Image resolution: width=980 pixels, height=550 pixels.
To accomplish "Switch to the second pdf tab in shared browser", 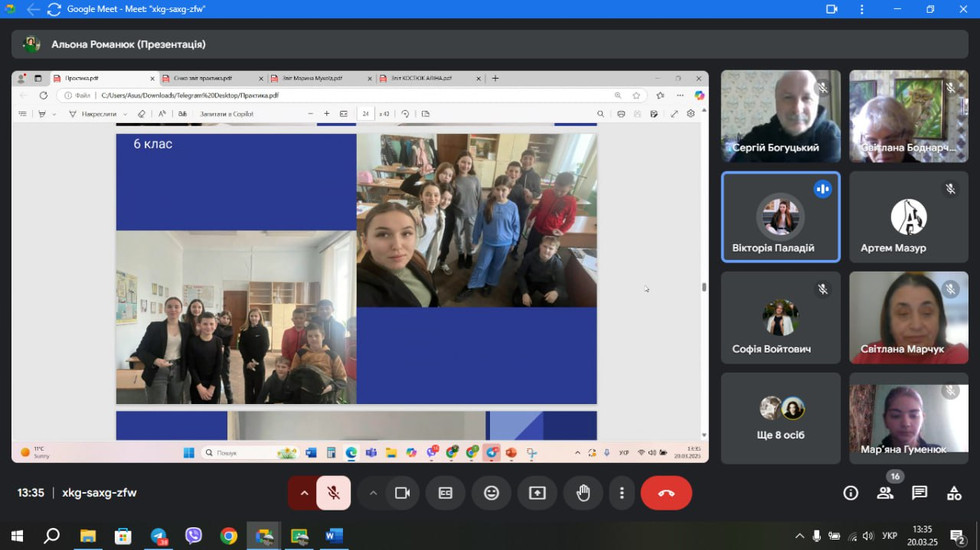I will (212, 78).
